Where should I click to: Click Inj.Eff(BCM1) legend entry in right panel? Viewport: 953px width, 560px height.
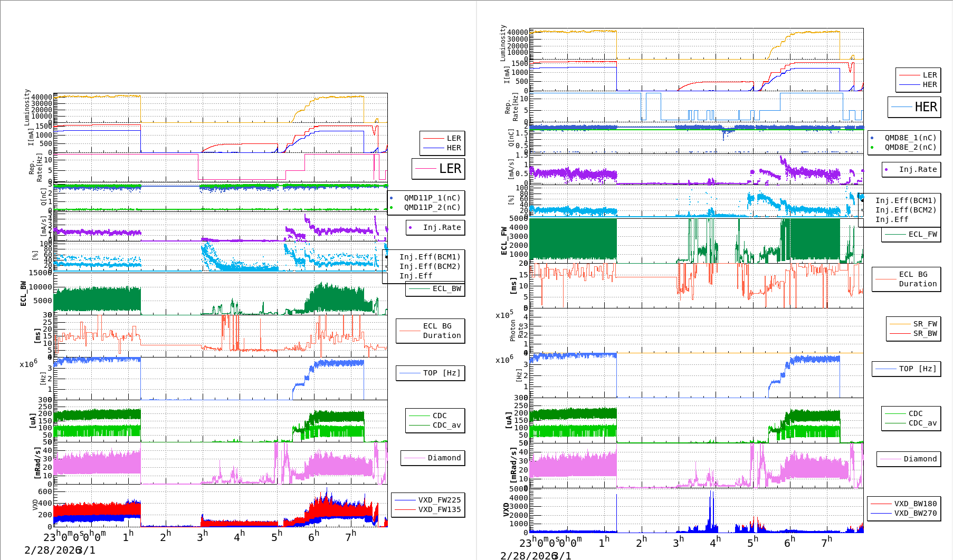coord(905,200)
